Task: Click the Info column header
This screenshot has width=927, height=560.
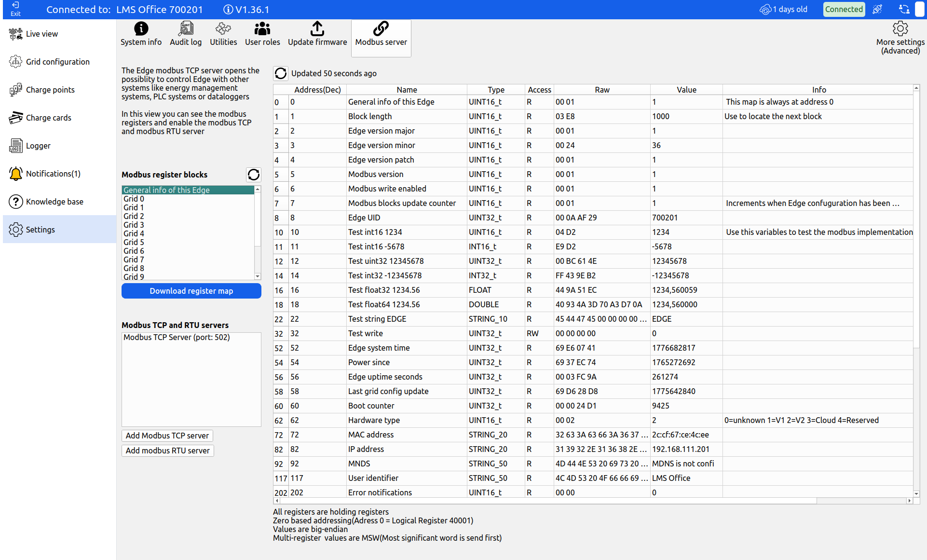Action: click(818, 90)
